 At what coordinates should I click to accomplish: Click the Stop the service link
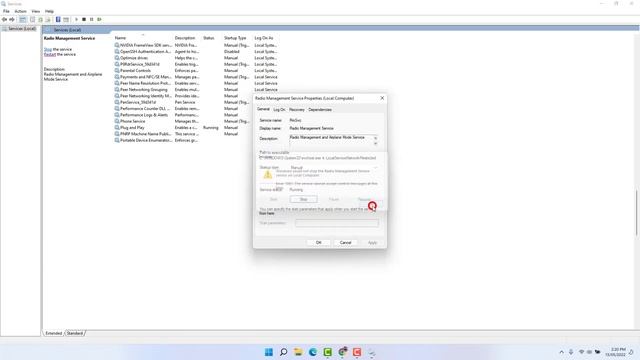pyautogui.click(x=48, y=49)
